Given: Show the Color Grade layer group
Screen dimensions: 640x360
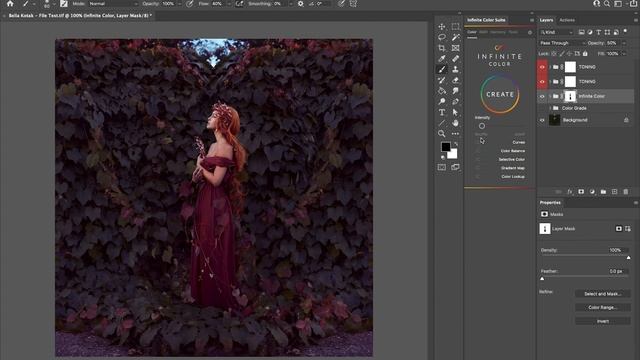Looking at the screenshot, I should (x=542, y=108).
